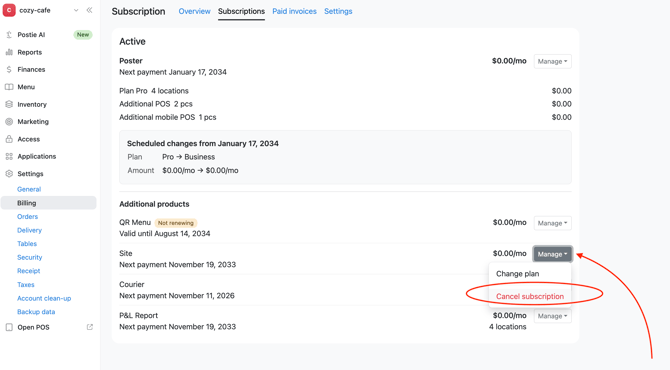Open Menu via its book icon

coord(9,87)
